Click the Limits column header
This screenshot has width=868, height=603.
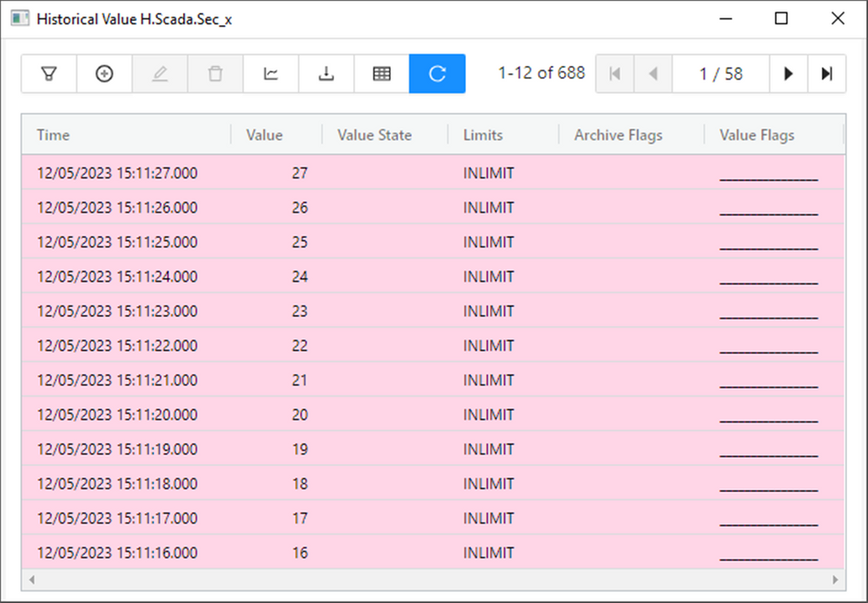(483, 135)
